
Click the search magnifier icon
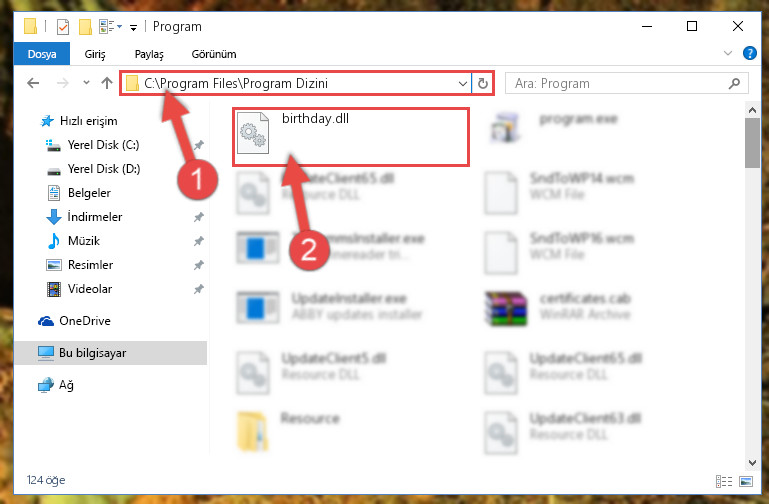coord(734,83)
